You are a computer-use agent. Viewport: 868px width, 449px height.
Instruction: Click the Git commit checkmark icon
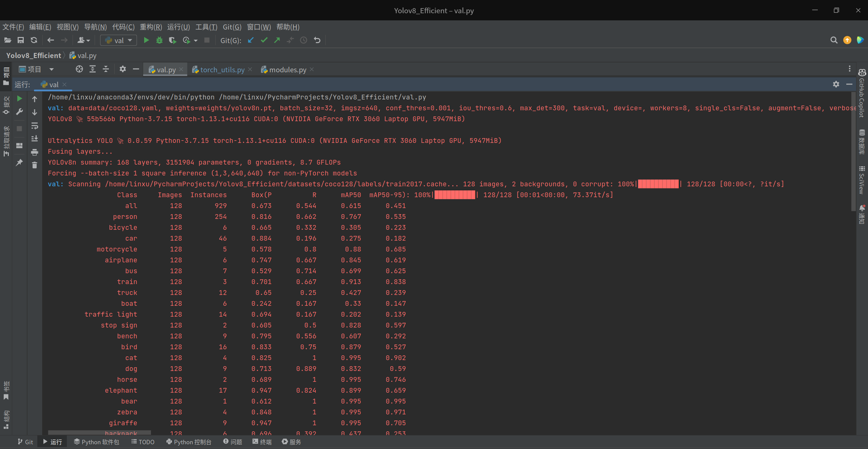pyautogui.click(x=264, y=40)
